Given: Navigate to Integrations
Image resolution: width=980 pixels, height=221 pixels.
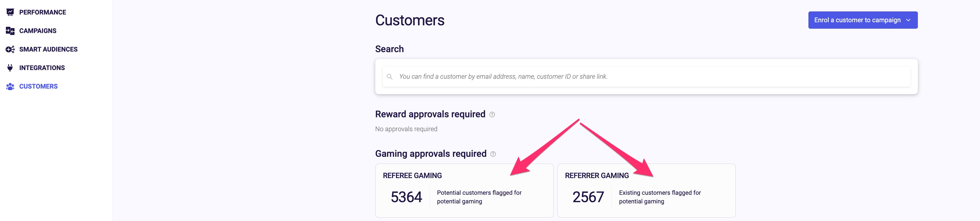Looking at the screenshot, I should 42,68.
